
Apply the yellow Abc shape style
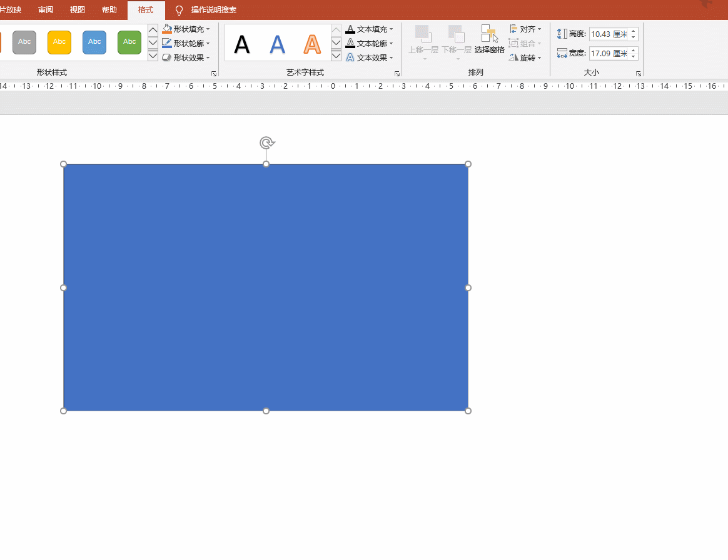[x=59, y=42]
